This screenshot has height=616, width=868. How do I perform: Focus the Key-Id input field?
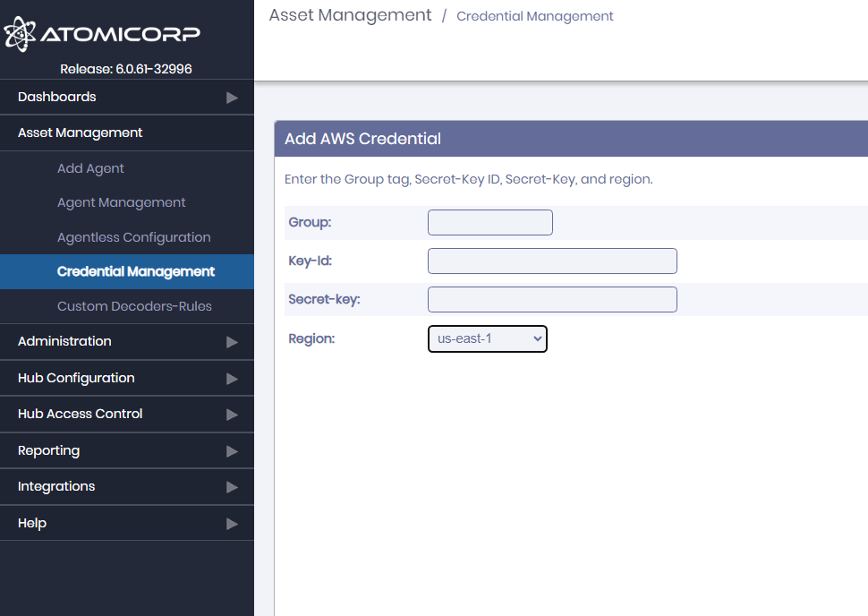pyautogui.click(x=552, y=261)
